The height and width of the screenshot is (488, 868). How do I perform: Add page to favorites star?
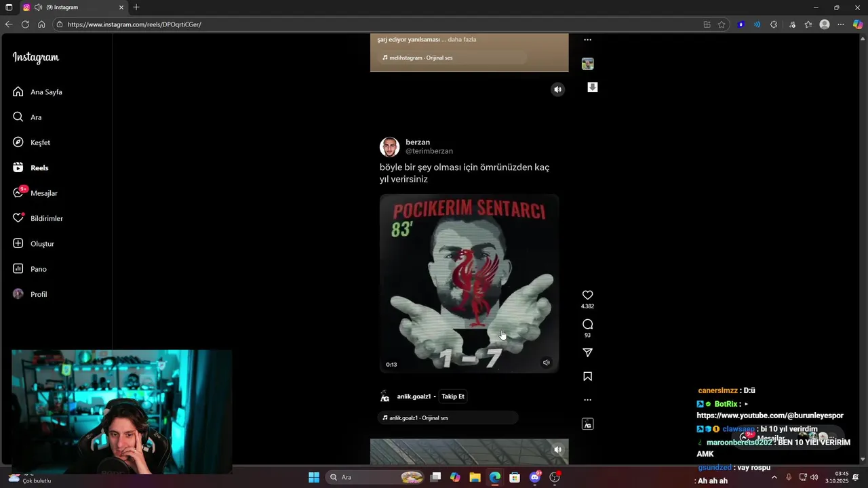click(722, 24)
